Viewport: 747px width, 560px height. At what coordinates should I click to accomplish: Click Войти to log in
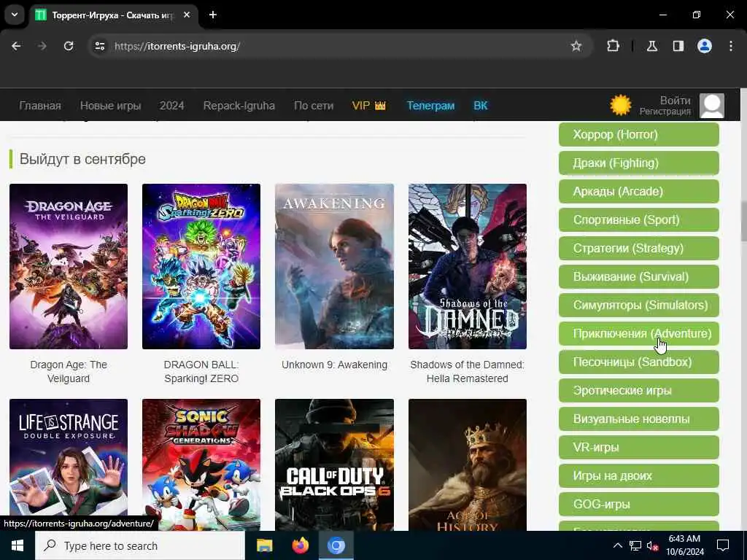(675, 101)
